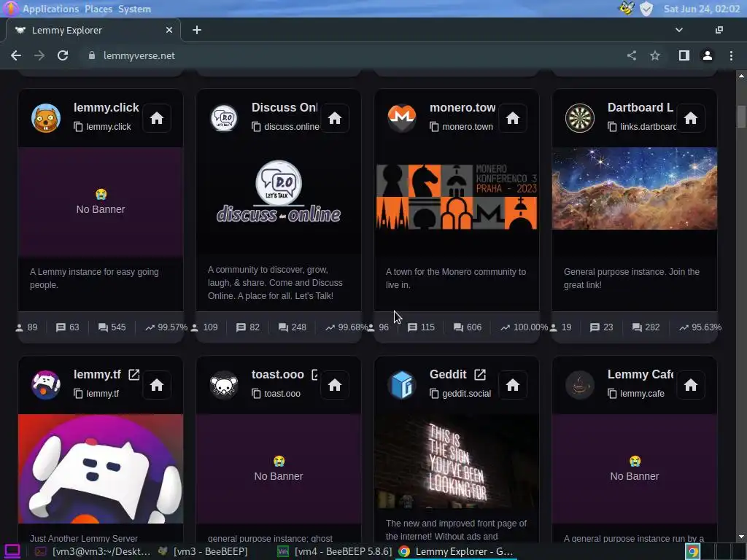Click the lemmy.tf robot avatar
747x560 pixels.
pos(46,385)
